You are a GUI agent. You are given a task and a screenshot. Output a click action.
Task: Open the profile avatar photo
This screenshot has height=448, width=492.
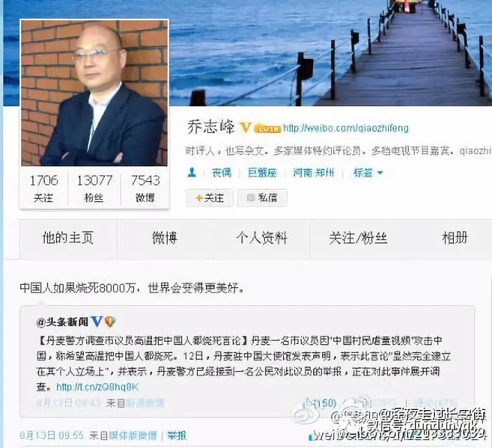[94, 93]
